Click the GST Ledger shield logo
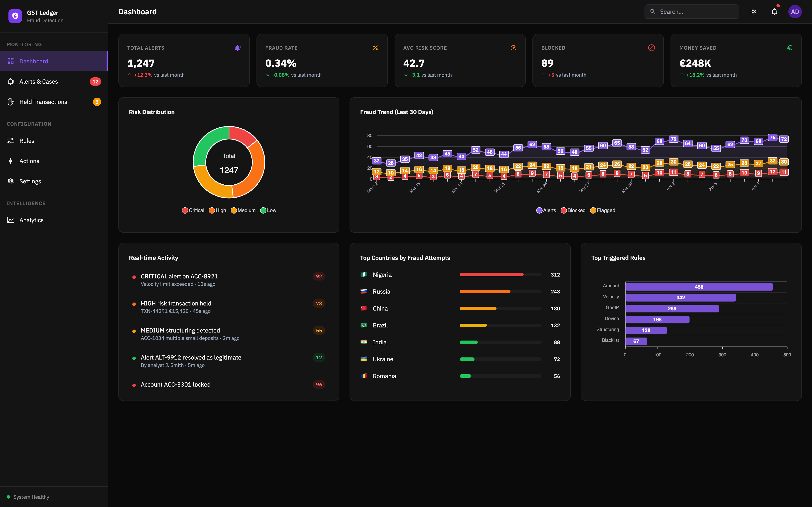812x507 pixels. tap(15, 15)
